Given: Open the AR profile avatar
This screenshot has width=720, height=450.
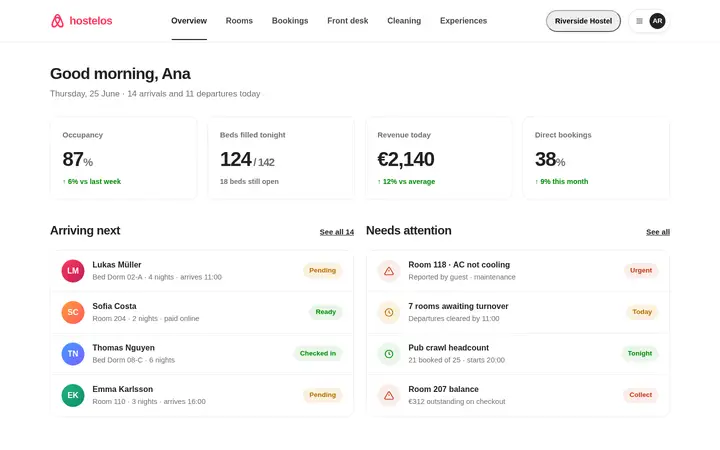Looking at the screenshot, I should [657, 21].
